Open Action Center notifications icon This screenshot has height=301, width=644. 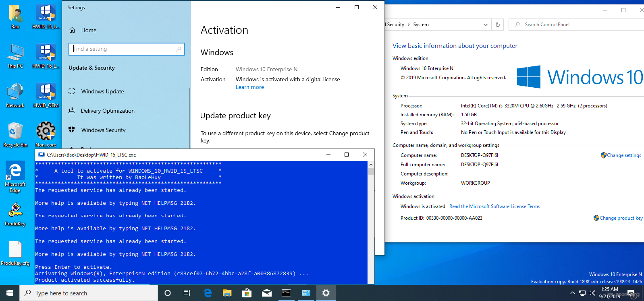point(631,293)
